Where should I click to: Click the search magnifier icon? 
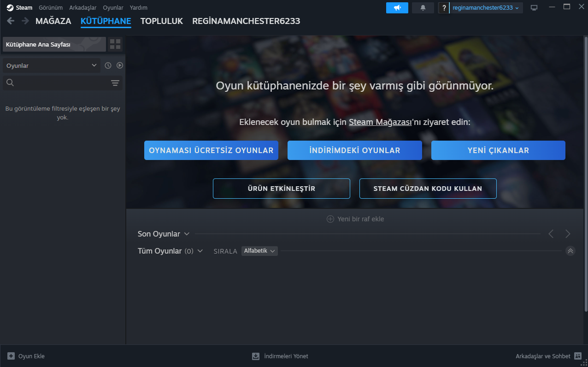pos(10,83)
